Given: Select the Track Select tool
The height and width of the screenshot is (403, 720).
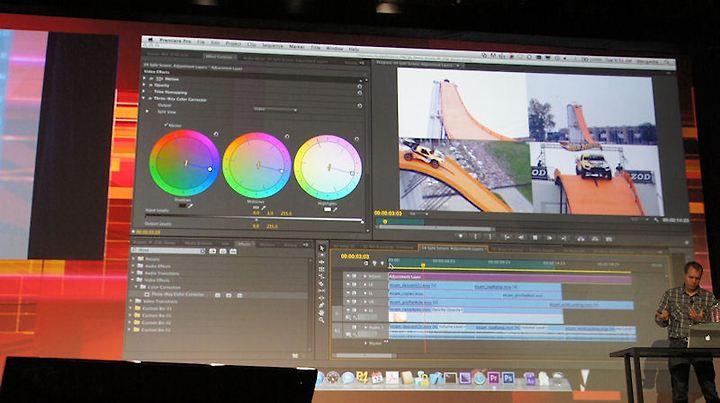Looking at the screenshot, I should click(x=321, y=255).
